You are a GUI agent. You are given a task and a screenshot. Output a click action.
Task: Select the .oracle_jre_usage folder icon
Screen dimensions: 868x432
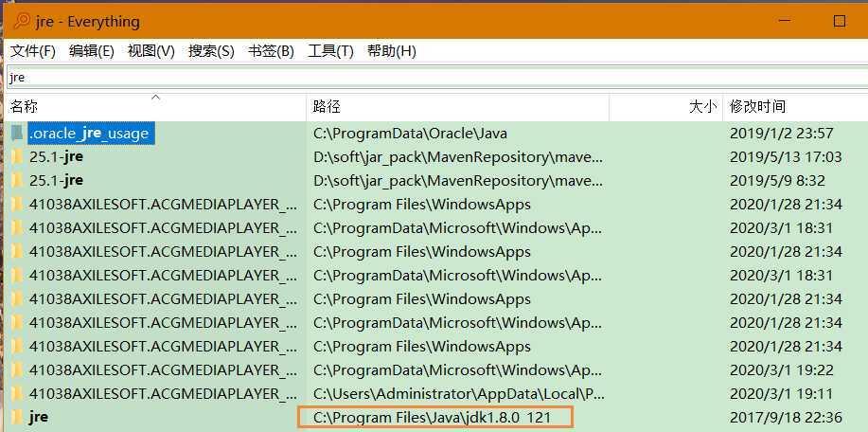[17, 133]
